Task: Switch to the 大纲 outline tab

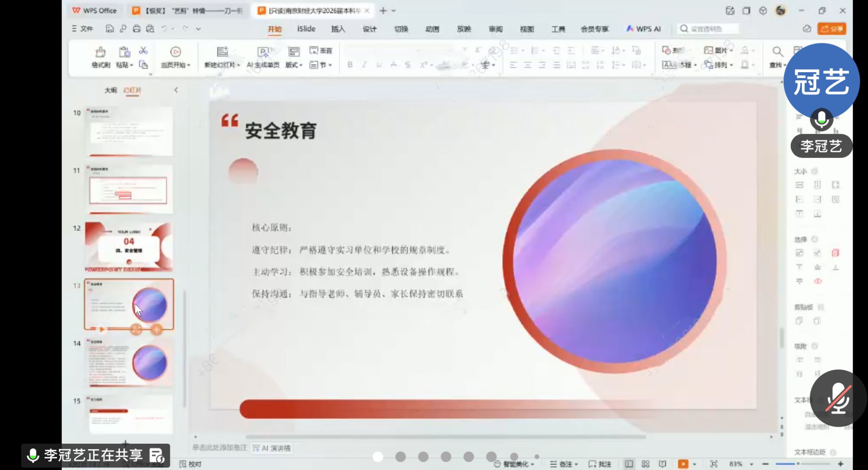Action: pos(110,90)
